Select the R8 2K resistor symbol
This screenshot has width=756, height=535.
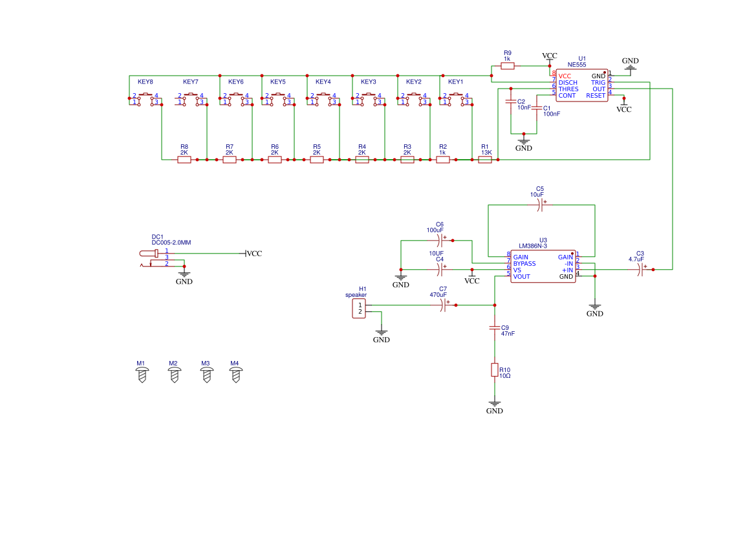(x=184, y=160)
